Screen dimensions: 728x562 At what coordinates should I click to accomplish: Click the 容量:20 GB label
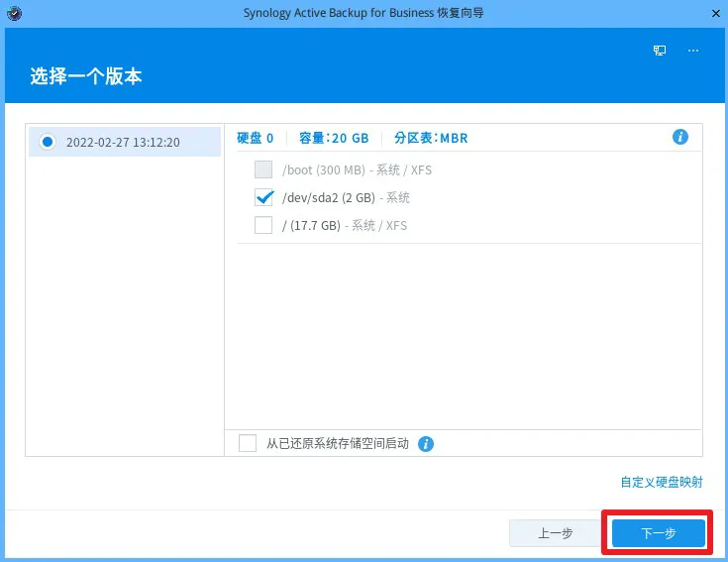(x=334, y=138)
